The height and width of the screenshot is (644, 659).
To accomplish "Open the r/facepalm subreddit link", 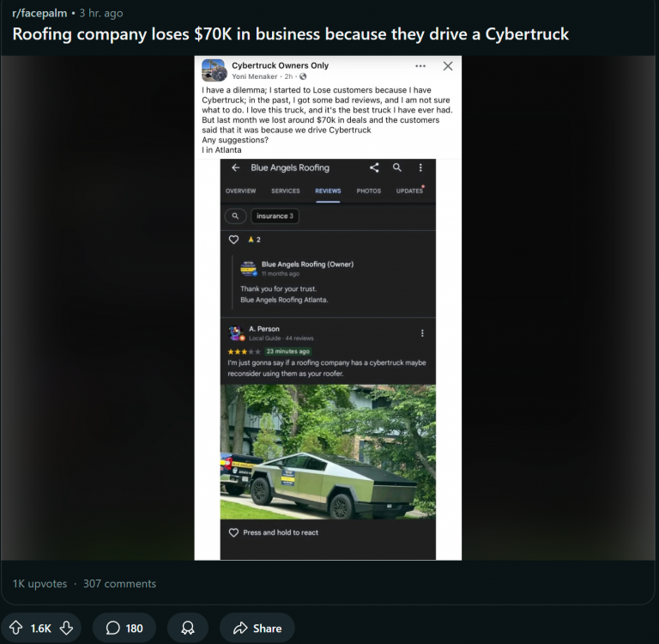I will tap(39, 13).
